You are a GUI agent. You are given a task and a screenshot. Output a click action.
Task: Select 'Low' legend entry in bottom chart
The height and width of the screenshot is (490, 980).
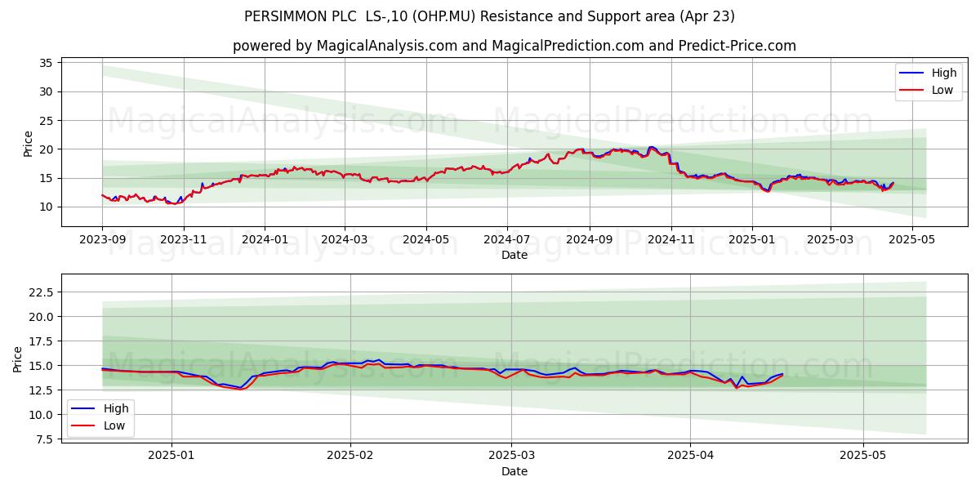click(x=100, y=425)
